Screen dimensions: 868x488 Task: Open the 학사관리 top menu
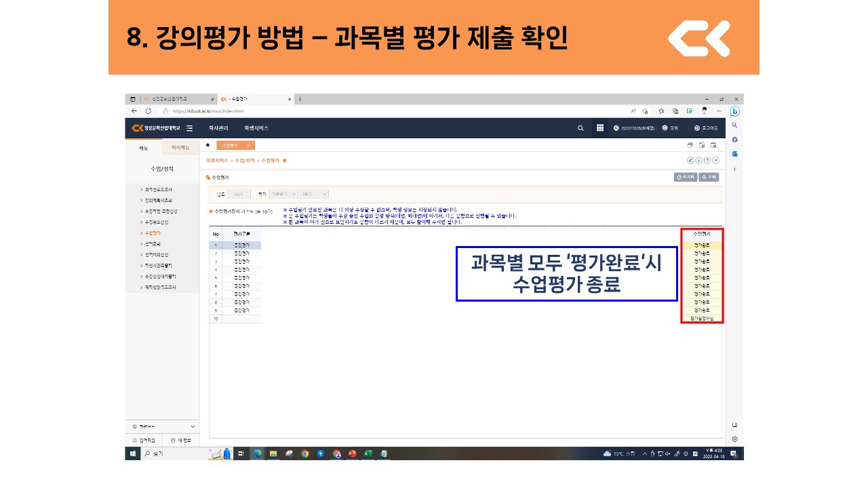(x=218, y=128)
